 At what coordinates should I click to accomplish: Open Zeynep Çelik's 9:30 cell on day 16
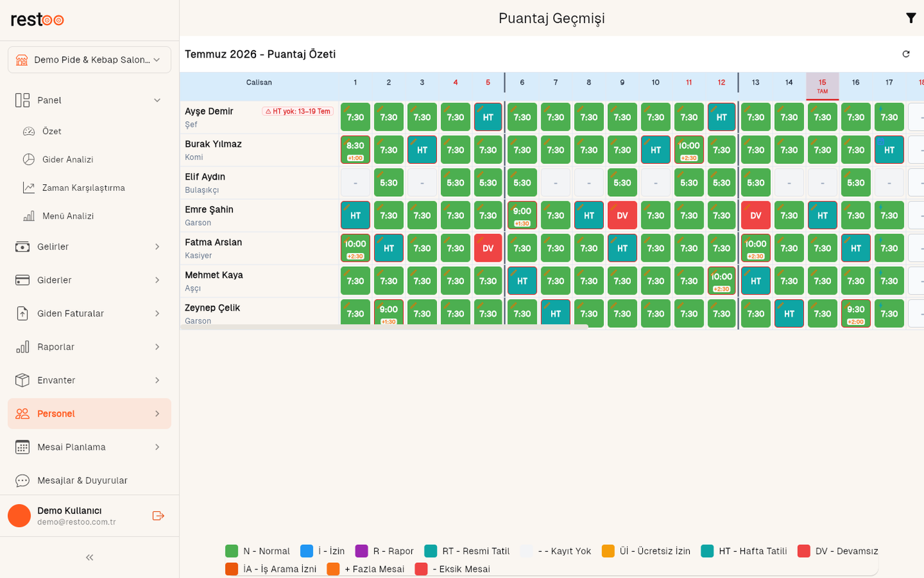coord(855,314)
